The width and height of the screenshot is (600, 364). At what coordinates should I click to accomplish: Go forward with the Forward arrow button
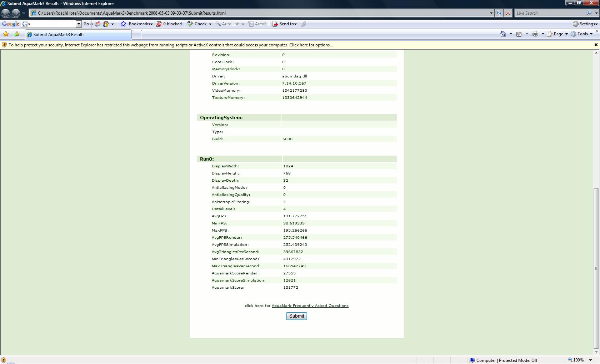click(x=16, y=13)
